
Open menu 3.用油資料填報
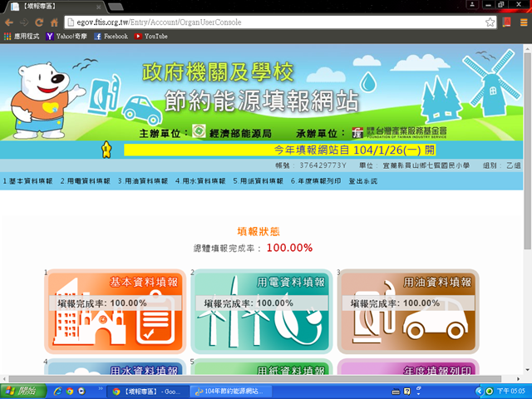143,181
